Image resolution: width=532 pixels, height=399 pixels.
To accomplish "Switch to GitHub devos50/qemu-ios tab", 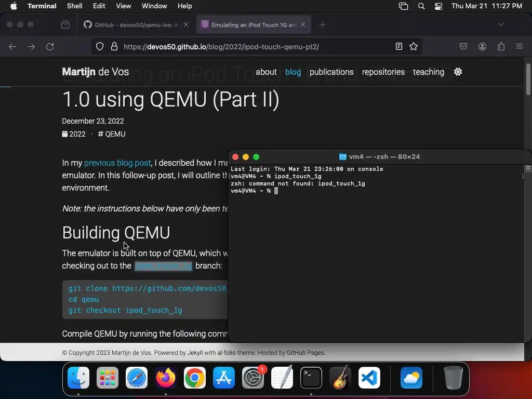I will [136, 25].
